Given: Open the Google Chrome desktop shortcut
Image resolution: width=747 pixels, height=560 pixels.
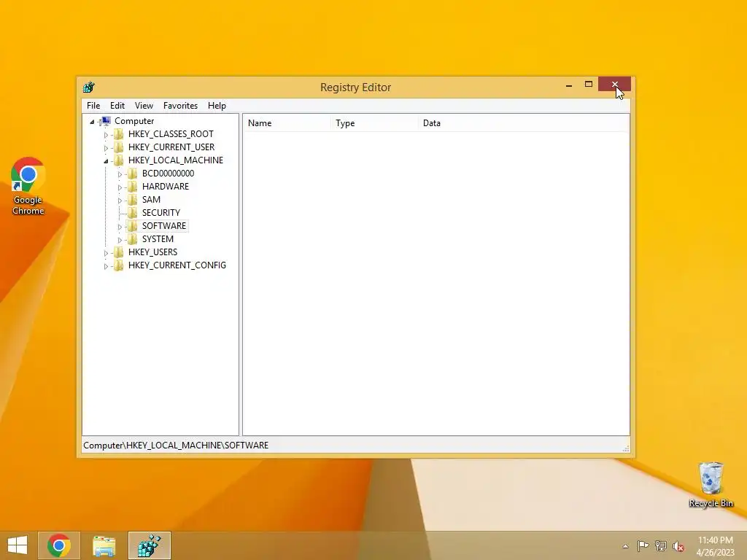Looking at the screenshot, I should [x=28, y=187].
